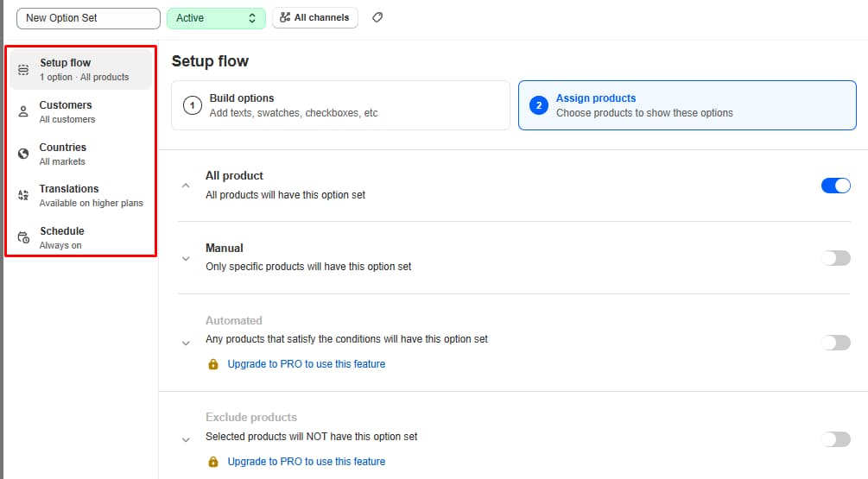Screen dimensions: 868x479
Task: Click the Manual section title
Action: click(x=225, y=248)
